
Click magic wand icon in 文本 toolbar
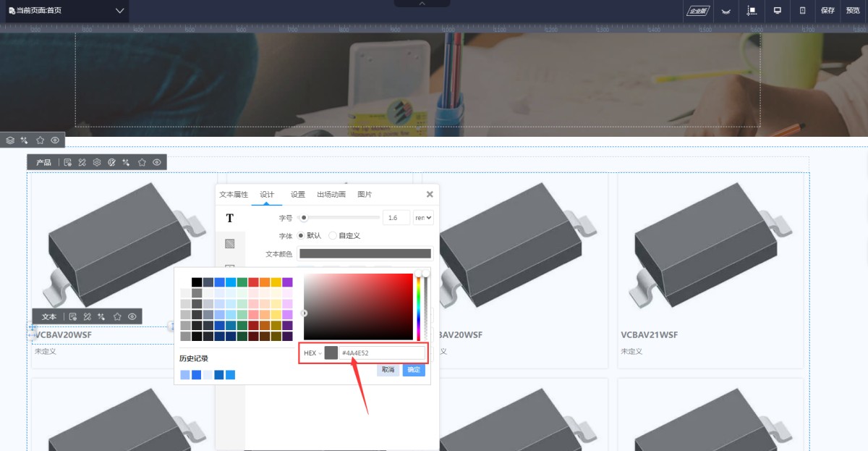pos(102,316)
